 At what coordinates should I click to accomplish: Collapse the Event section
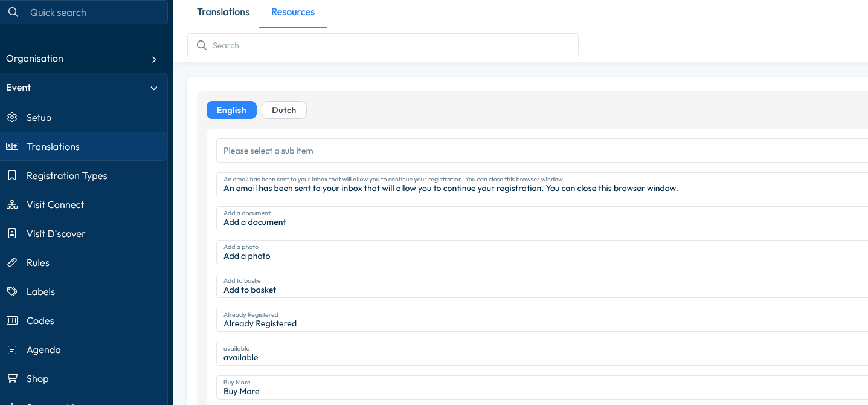153,87
